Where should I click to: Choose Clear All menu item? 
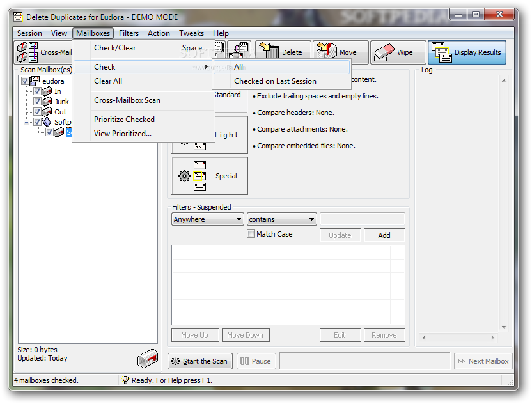pyautogui.click(x=144, y=81)
